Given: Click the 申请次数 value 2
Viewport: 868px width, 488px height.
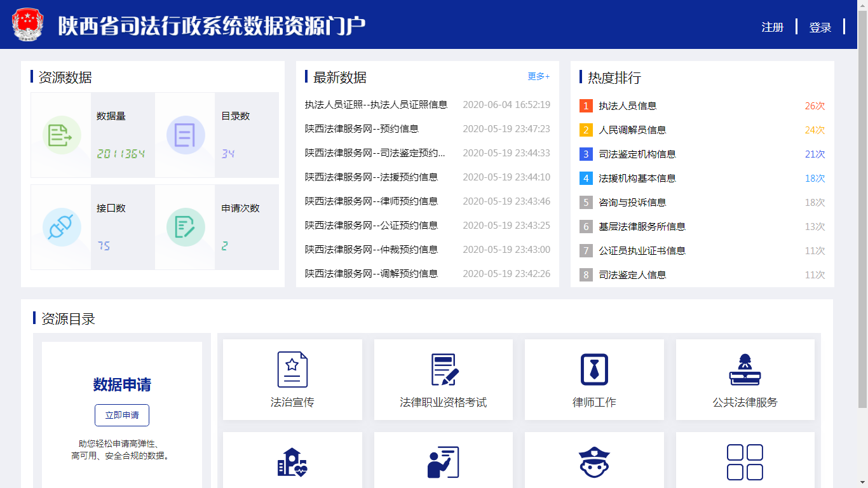Looking at the screenshot, I should pos(225,246).
